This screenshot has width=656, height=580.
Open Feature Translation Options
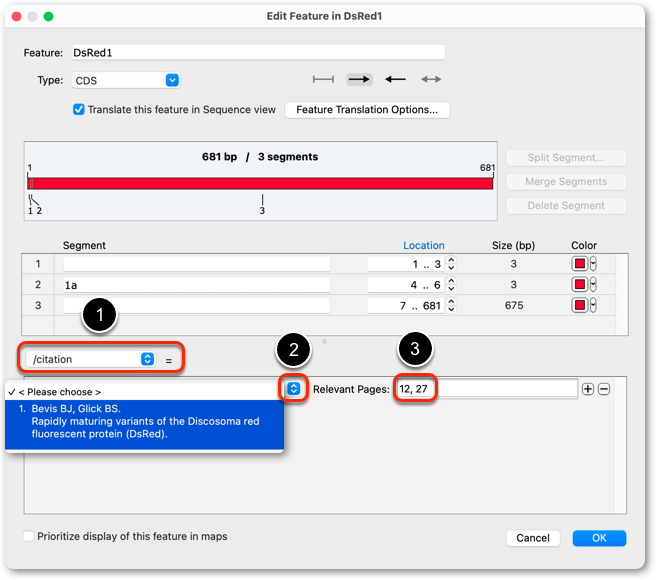click(x=367, y=110)
